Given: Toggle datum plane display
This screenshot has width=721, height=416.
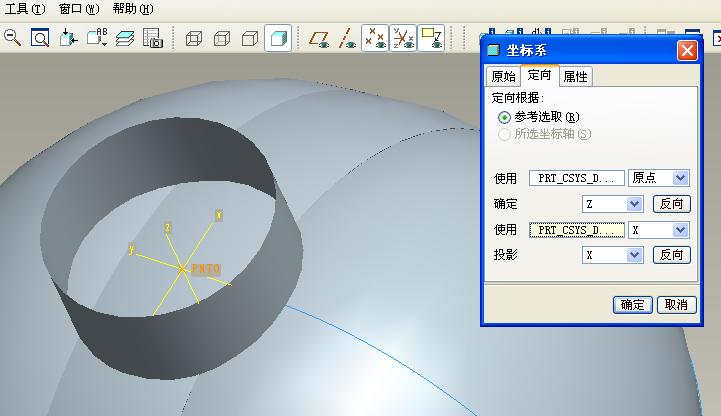Looking at the screenshot, I should point(319,39).
